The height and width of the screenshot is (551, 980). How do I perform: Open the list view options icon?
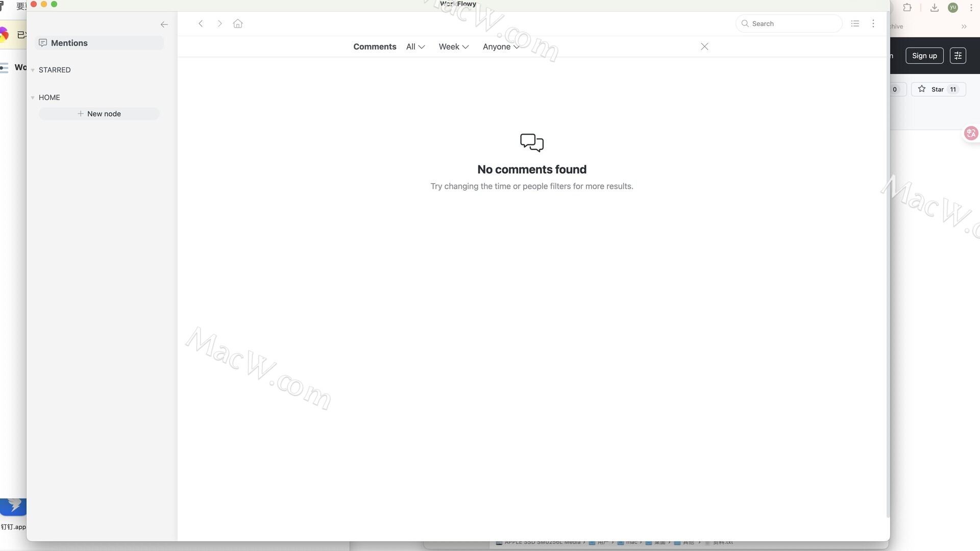855,23
